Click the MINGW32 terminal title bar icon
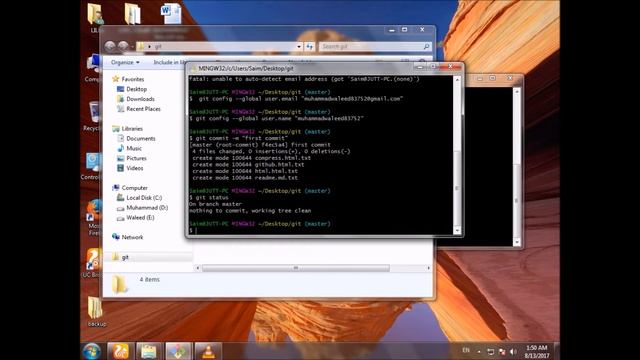Viewport: 640px width, 360px height. [193, 69]
